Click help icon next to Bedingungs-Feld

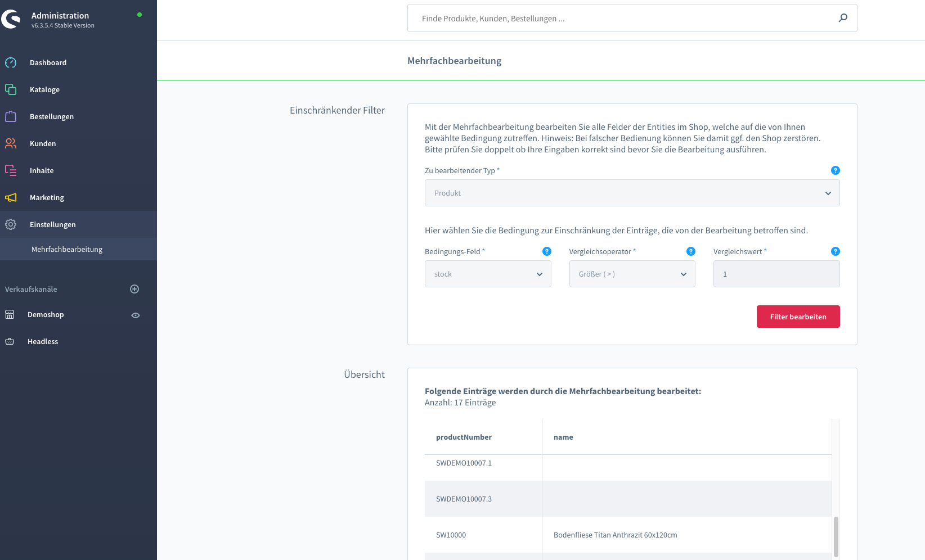tap(546, 251)
